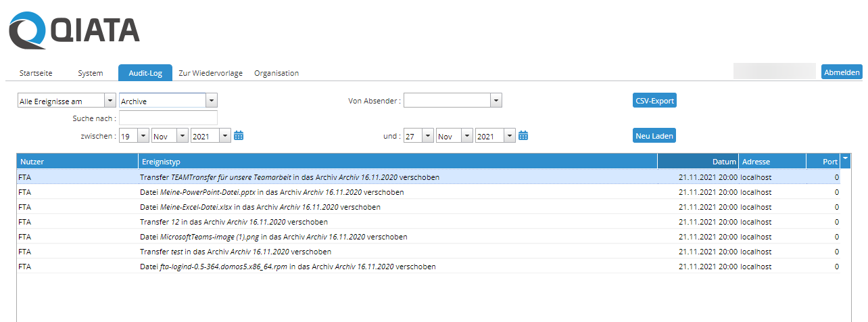Screen dimensions: 868x322
Task: Open the calendar picker for the end date
Action: click(x=523, y=136)
